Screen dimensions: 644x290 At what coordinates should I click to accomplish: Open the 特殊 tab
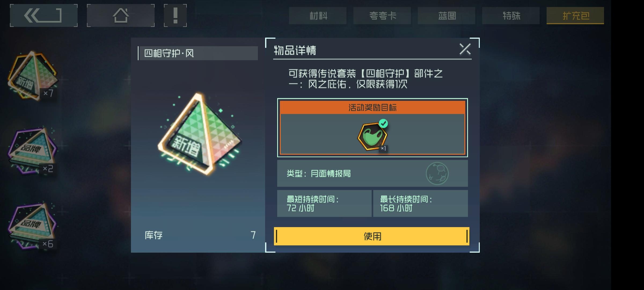coord(511,16)
